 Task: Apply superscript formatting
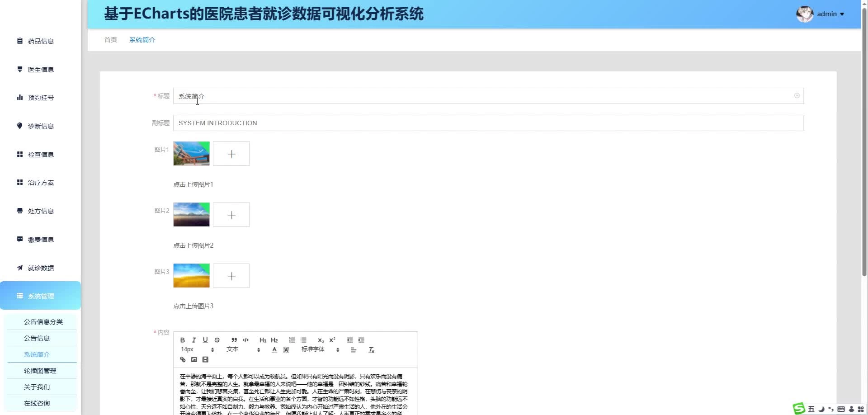click(332, 340)
